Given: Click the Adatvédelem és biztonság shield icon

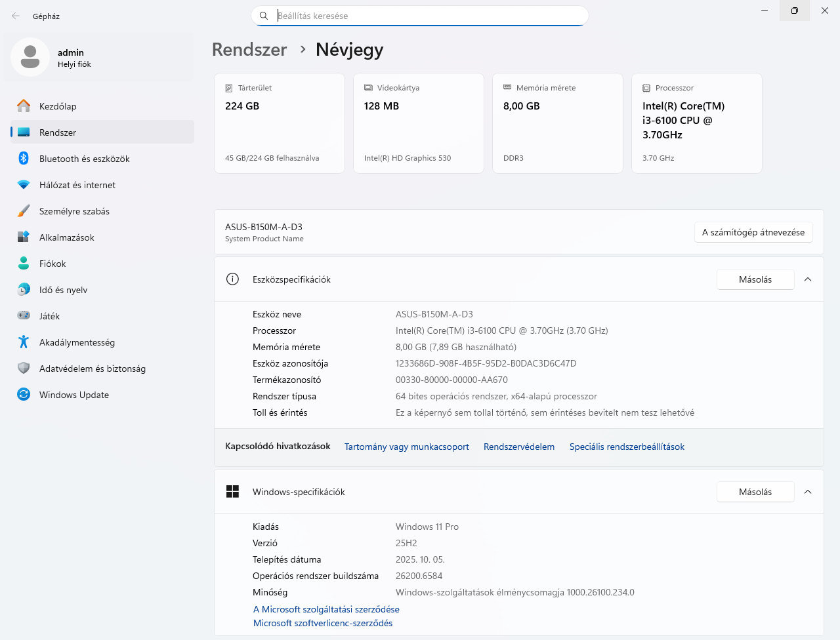Looking at the screenshot, I should [x=24, y=368].
